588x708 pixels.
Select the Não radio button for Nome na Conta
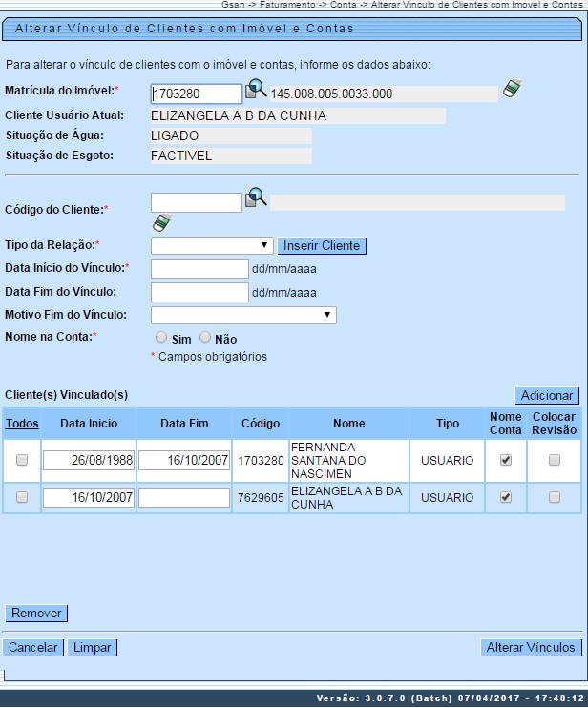coord(205,338)
